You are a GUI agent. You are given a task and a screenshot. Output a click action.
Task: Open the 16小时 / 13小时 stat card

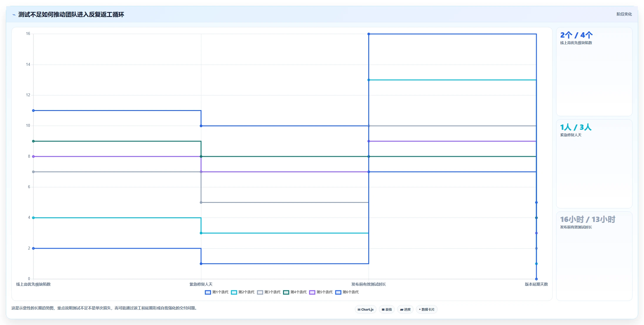pyautogui.click(x=594, y=256)
